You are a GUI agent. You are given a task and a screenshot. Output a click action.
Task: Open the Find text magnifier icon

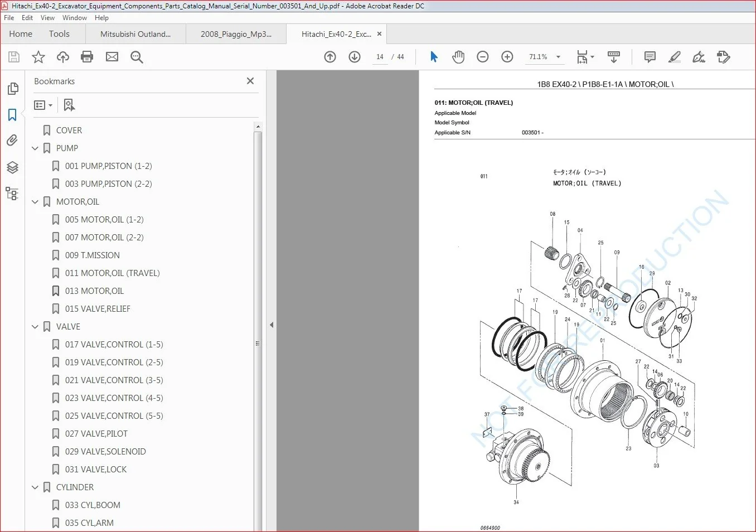tap(137, 57)
